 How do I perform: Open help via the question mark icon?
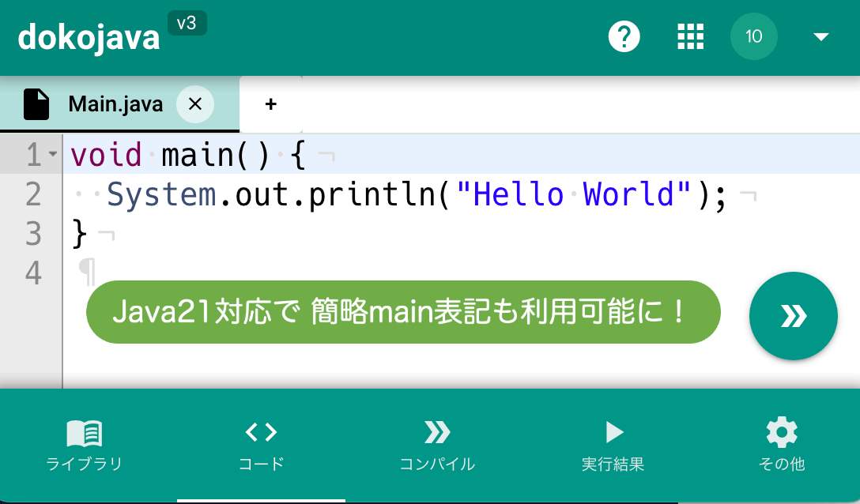(x=624, y=36)
